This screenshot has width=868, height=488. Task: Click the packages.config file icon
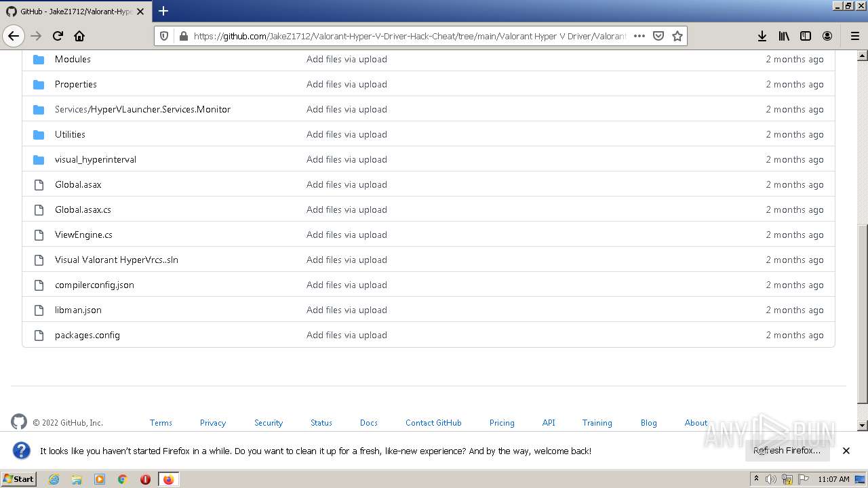click(x=39, y=335)
